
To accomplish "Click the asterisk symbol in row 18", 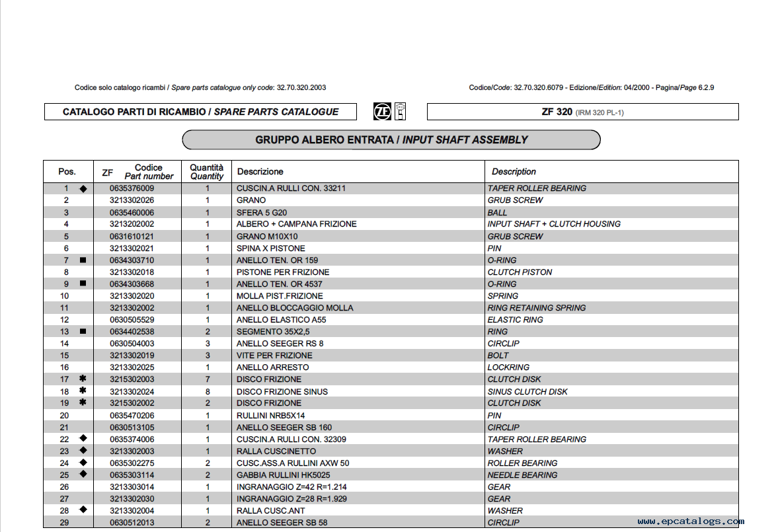I will pyautogui.click(x=83, y=391).
